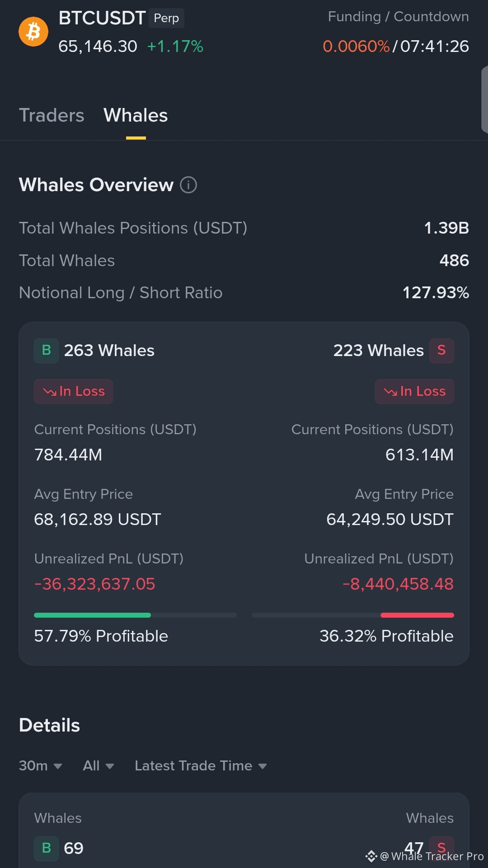Select the Whales tab
488x868 pixels.
[x=136, y=116]
